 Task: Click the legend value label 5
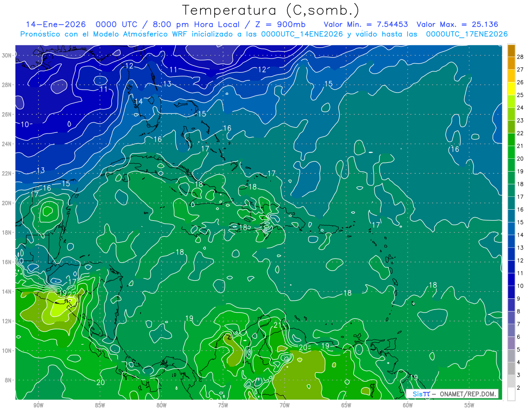coord(518,350)
